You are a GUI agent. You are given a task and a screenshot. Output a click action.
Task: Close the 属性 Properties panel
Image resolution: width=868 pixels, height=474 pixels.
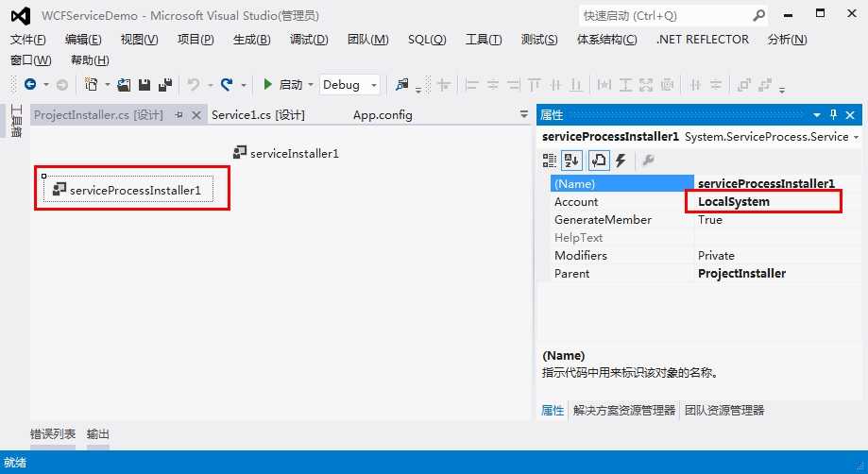click(851, 115)
